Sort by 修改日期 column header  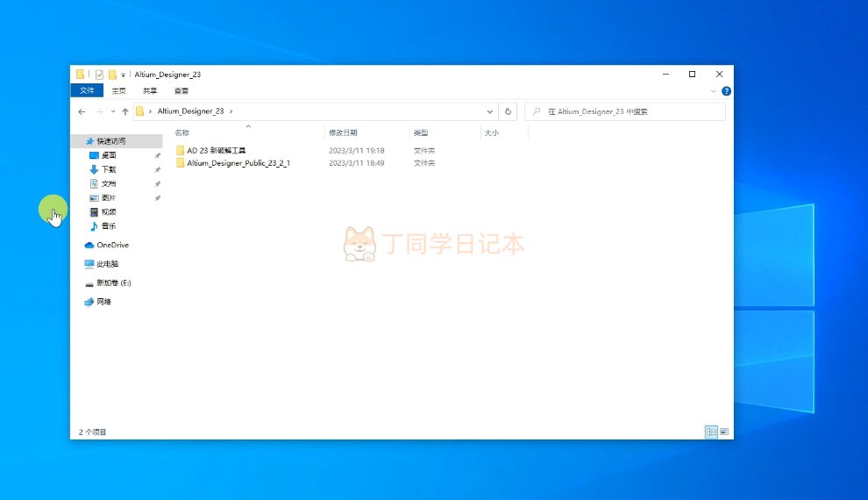click(343, 132)
